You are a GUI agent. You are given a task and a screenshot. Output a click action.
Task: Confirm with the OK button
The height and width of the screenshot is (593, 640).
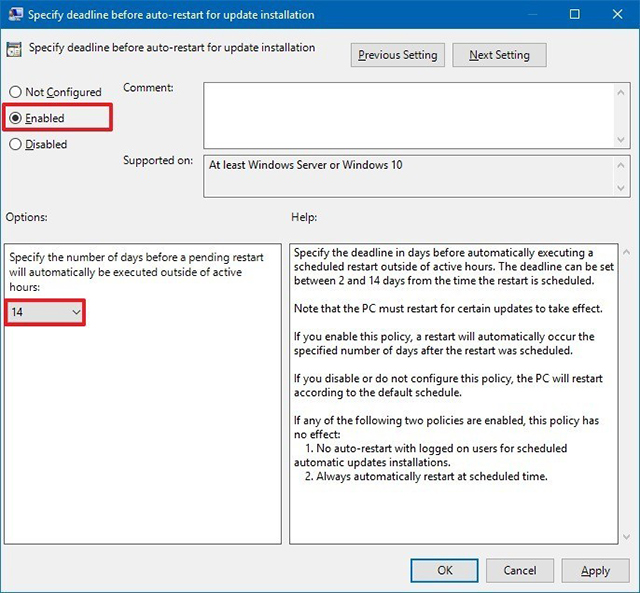[x=444, y=570]
